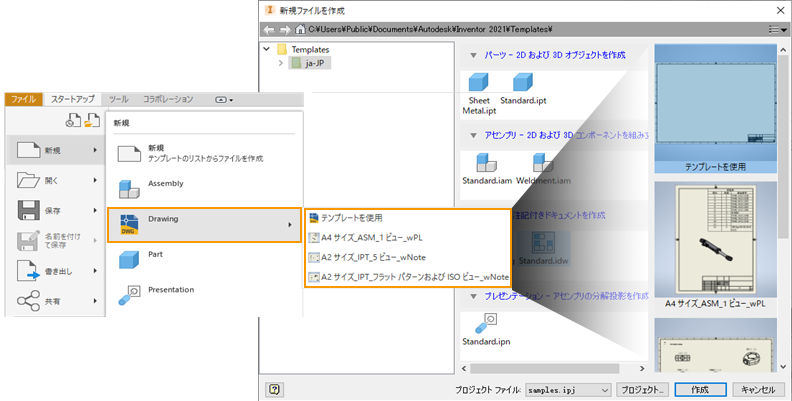Click the テンプレートを使用 thumbnail
Image resolution: width=792 pixels, height=401 pixels.
[x=715, y=109]
